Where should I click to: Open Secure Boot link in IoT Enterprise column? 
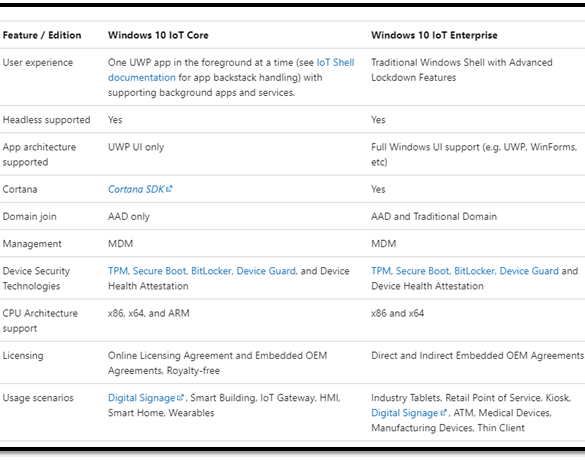[x=423, y=271]
